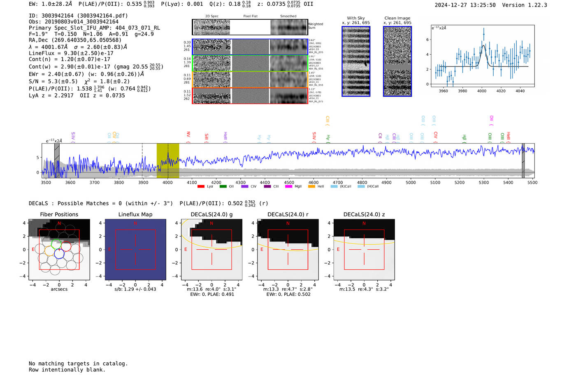Click the red fiber circle in Fiber Positions

click(x=66, y=247)
